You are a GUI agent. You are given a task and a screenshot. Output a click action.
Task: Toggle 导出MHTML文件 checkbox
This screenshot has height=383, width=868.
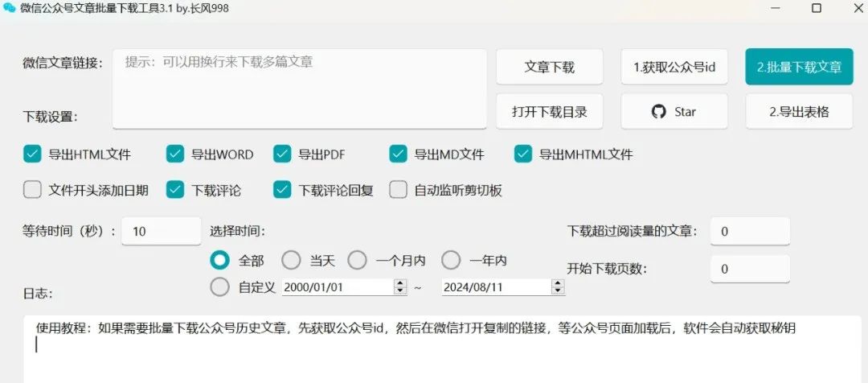(x=523, y=154)
